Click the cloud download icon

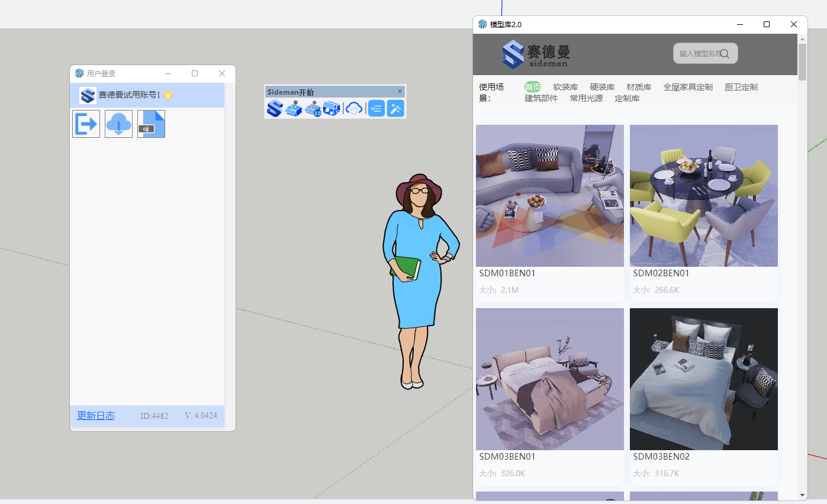tap(119, 124)
